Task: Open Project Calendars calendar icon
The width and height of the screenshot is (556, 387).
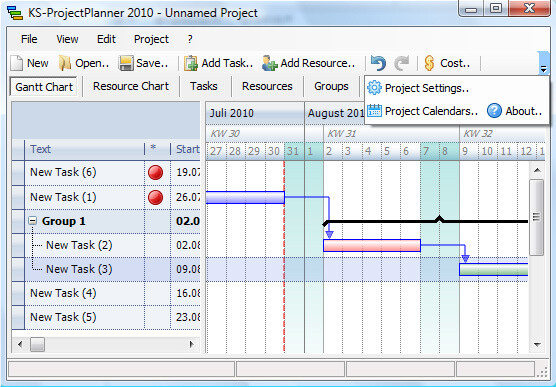Action: (x=374, y=111)
